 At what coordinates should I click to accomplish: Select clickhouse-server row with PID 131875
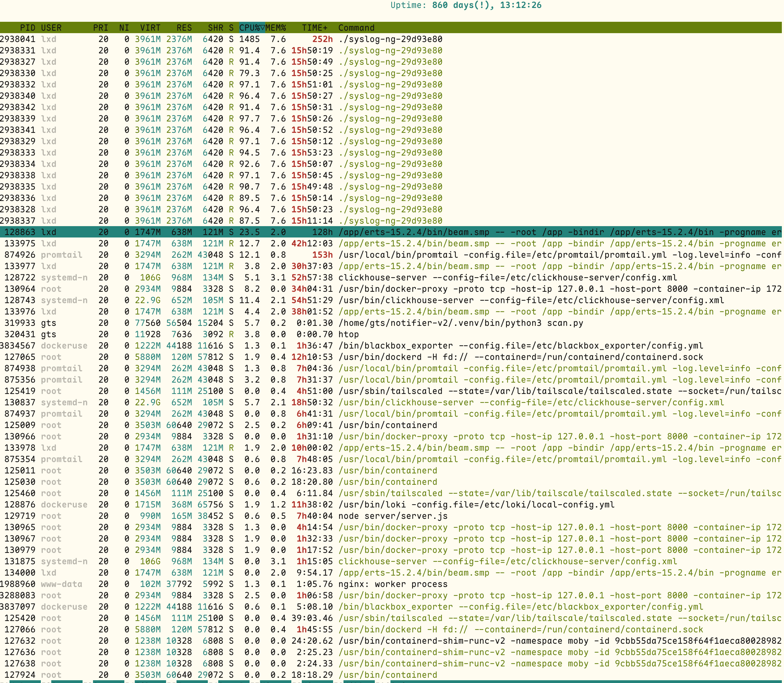pos(391,561)
